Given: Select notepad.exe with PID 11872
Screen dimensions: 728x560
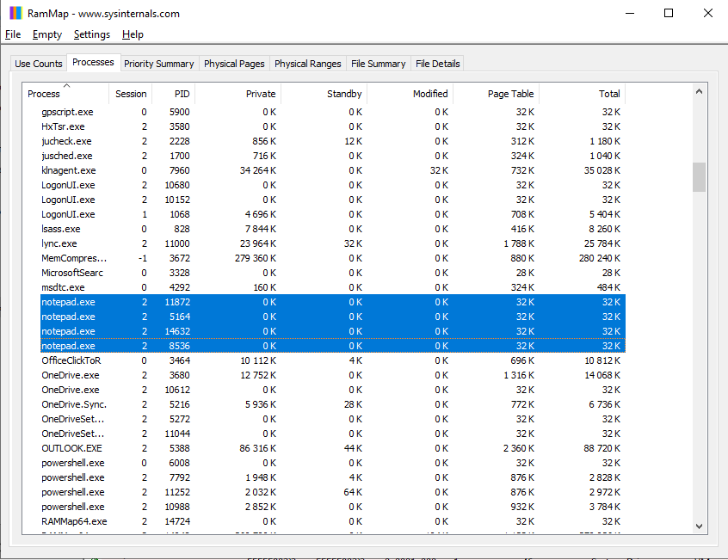Looking at the screenshot, I should (x=333, y=302).
